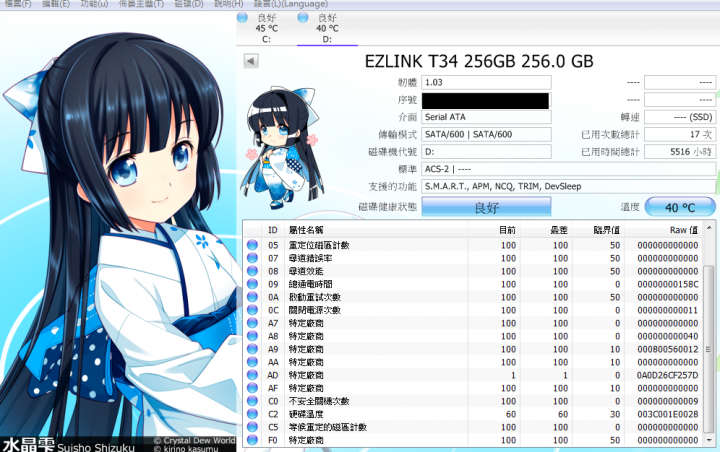Click the power-on count field showing 17
Screen dimensions: 720x452
tap(680, 134)
